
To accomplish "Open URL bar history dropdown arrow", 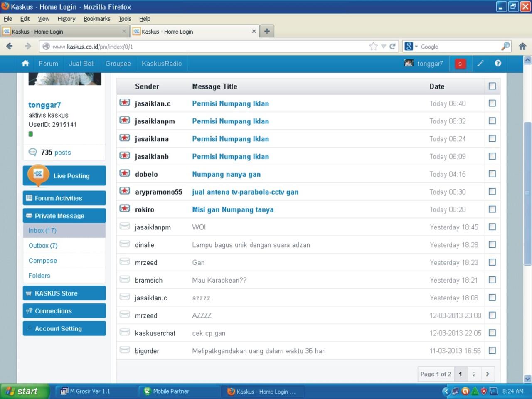I will tap(384, 47).
